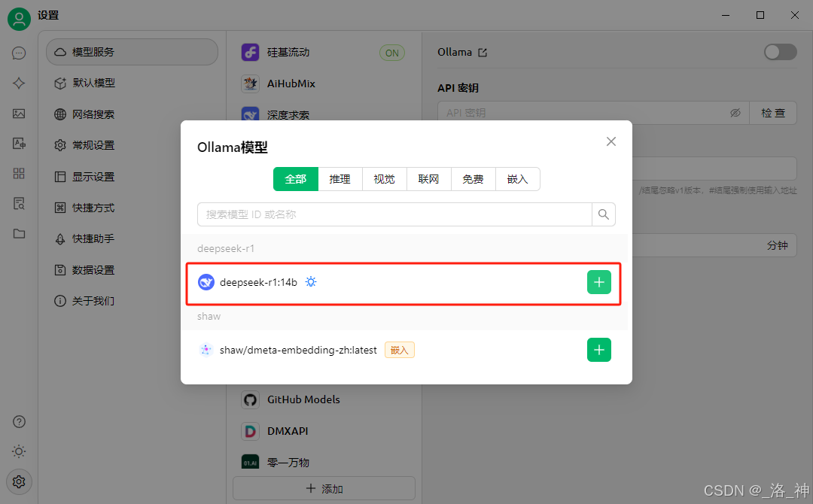Select the 深度求索 provider
This screenshot has height=504, width=813.
click(324, 114)
